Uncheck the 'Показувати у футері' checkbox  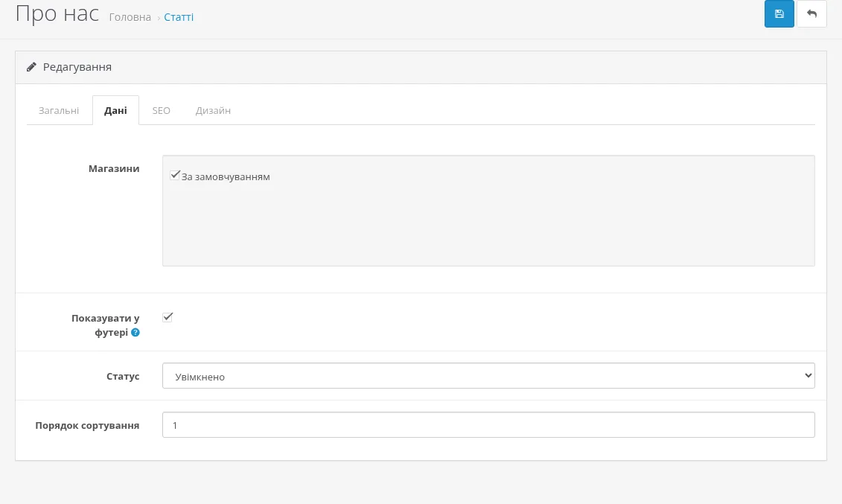coord(168,317)
